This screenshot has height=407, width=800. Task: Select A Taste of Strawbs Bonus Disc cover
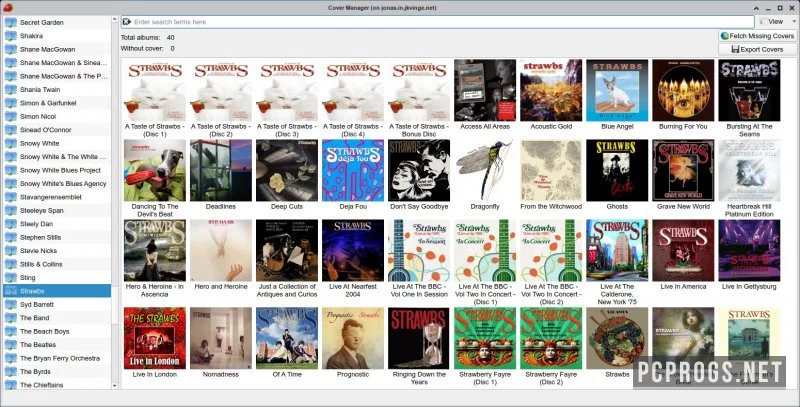(x=419, y=90)
